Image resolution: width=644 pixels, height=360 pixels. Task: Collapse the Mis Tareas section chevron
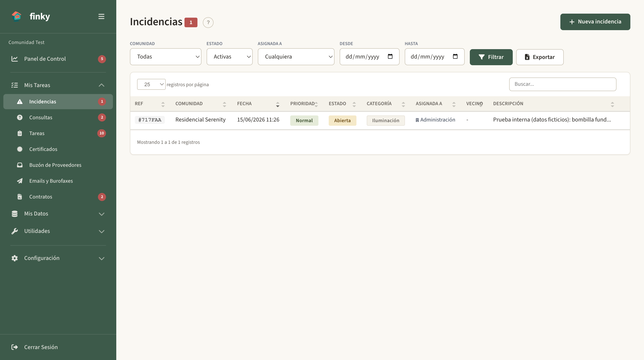click(x=101, y=85)
